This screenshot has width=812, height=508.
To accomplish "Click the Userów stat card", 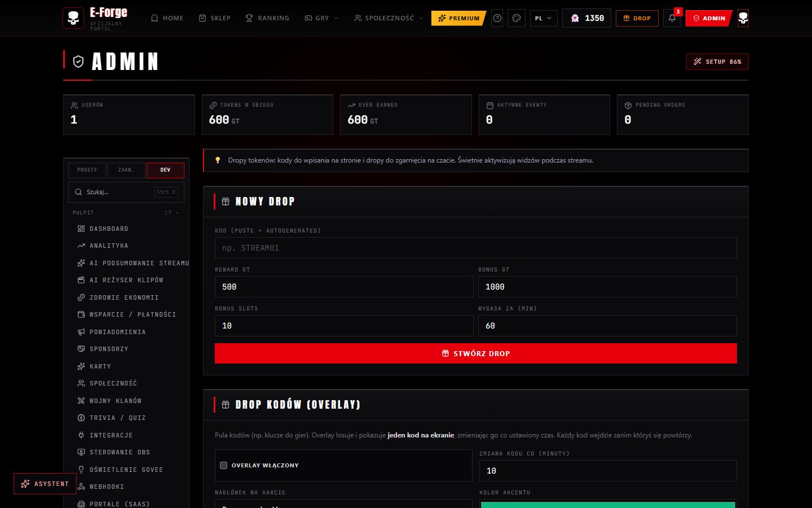I will coord(129,115).
